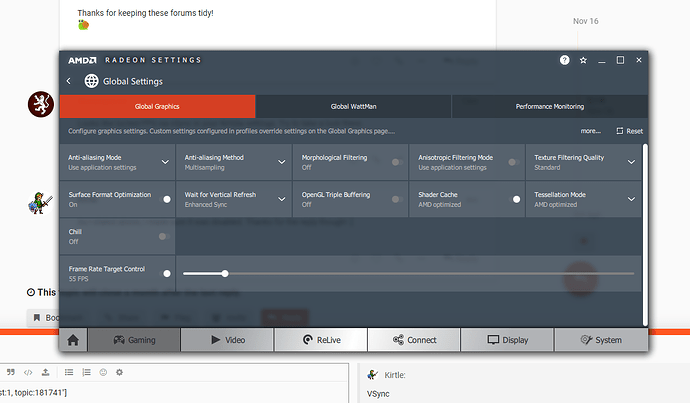Image resolution: width=690 pixels, height=403 pixels.
Task: Toggle Anisotropic Filtering Mode switch
Action: 514,162
